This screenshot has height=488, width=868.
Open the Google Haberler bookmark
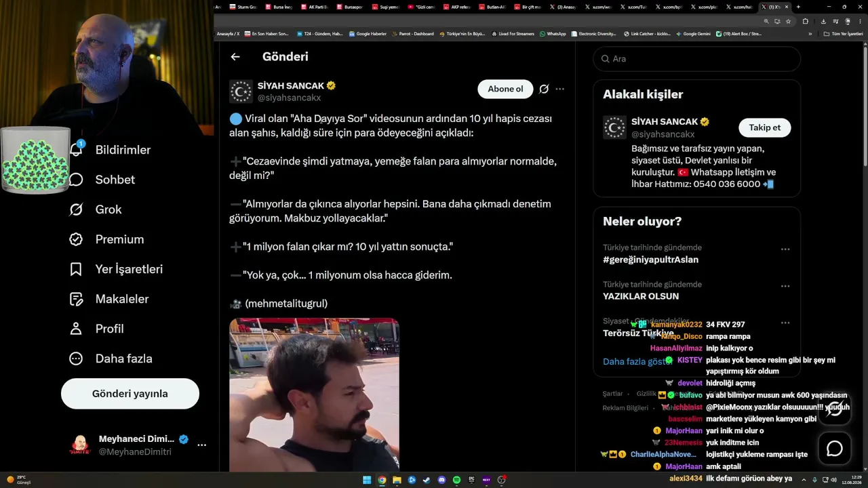tap(368, 34)
